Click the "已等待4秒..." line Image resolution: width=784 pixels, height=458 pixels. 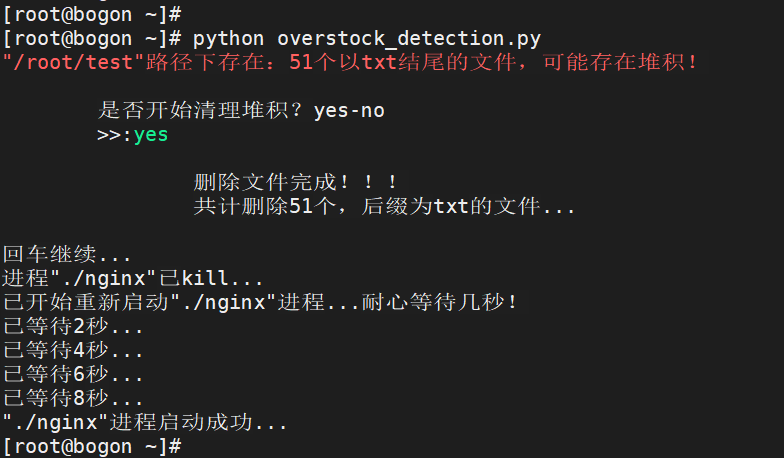[x=73, y=351]
